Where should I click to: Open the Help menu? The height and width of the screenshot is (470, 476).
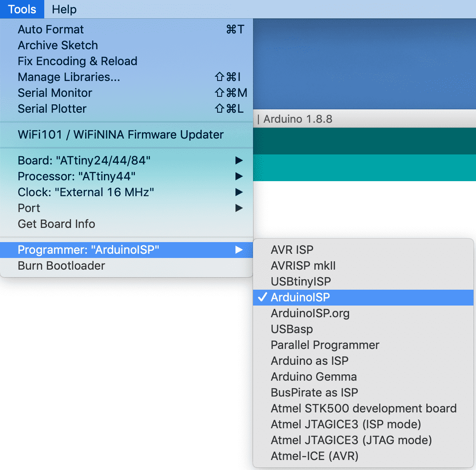coord(64,9)
